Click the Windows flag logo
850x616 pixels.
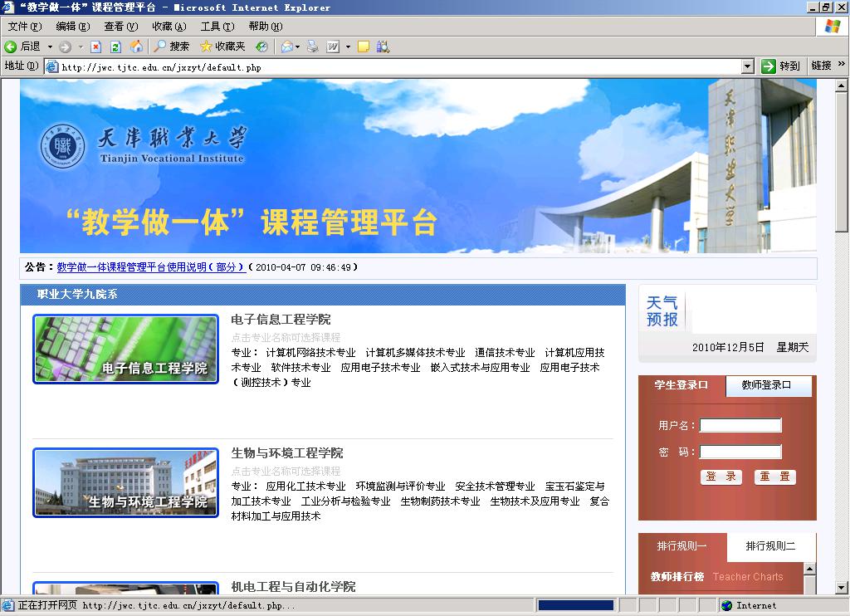[x=832, y=26]
